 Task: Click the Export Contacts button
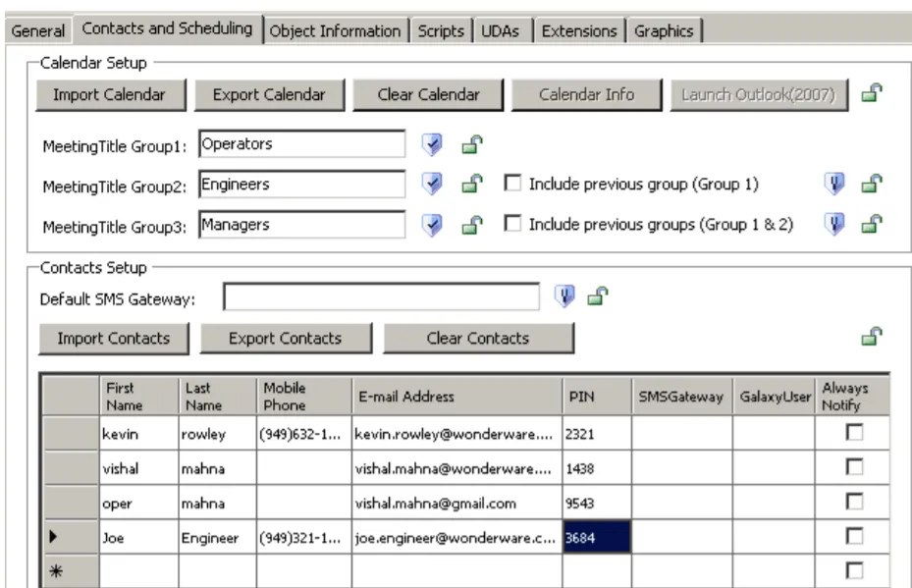tap(288, 336)
